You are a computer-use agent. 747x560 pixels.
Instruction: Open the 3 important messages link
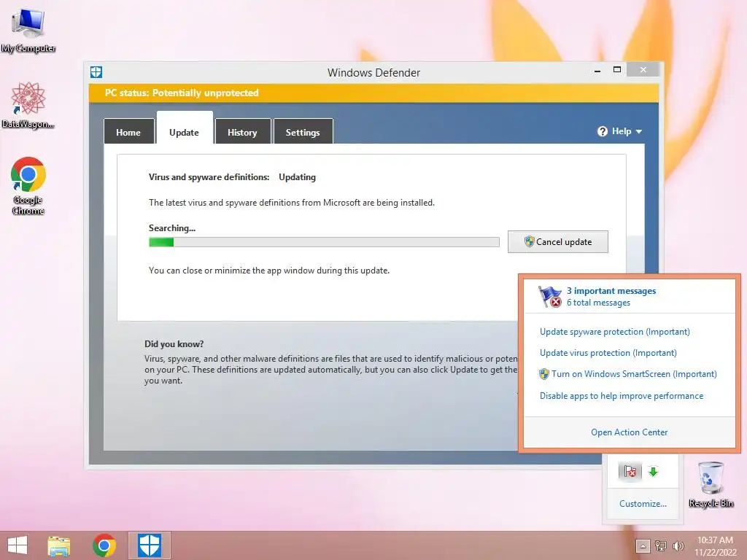(x=611, y=290)
